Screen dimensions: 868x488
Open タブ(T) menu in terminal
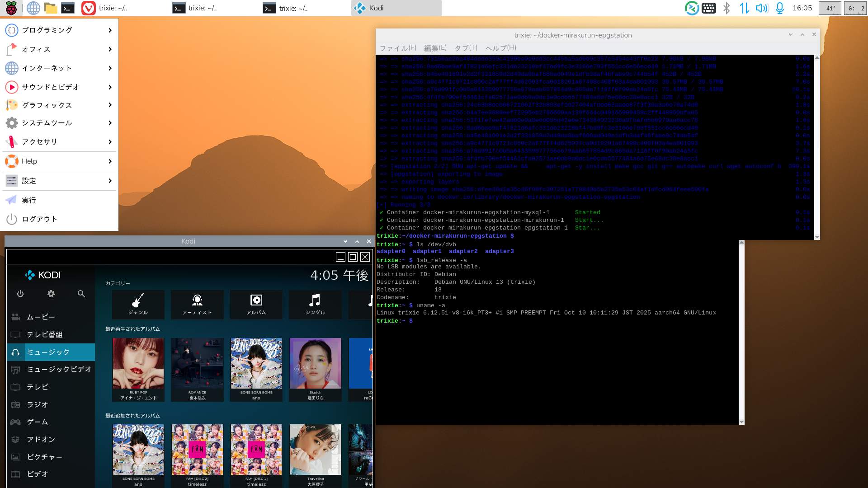tap(466, 48)
